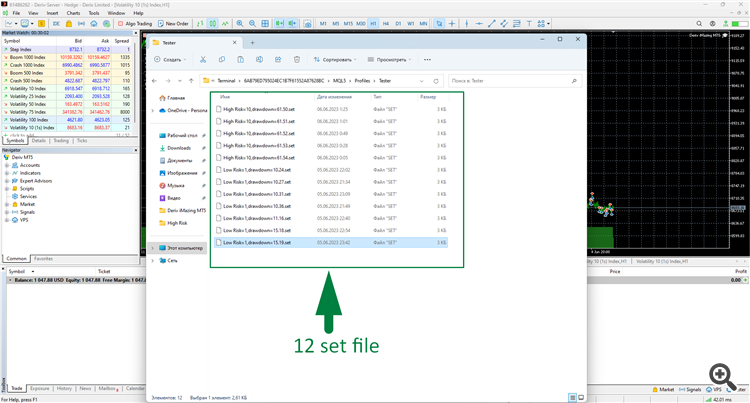Click the zoom out magnifier icon
This screenshot has height=403, width=750.
[252, 23]
